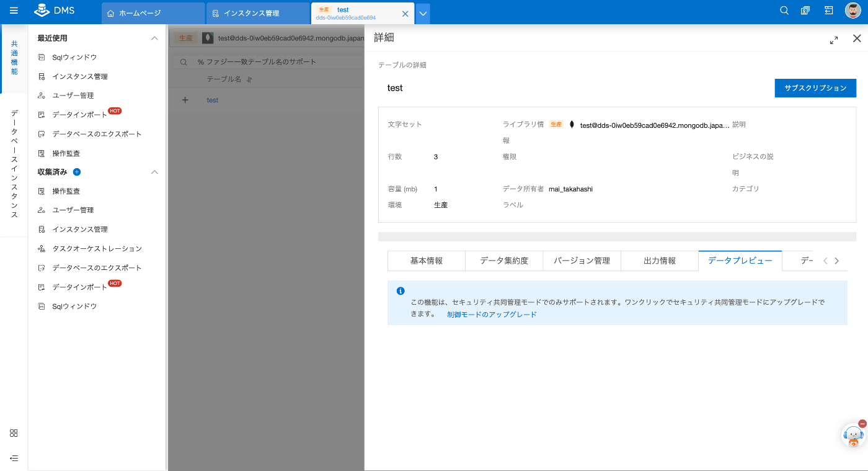Open 操作監査 under 最近使用
The width and height of the screenshot is (868, 471).
click(x=66, y=153)
